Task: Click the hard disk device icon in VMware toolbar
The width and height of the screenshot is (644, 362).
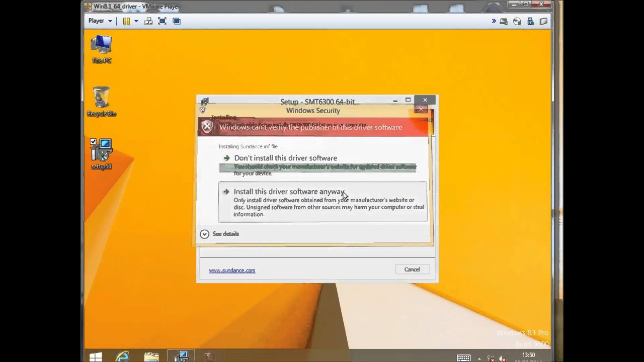Action: click(503, 21)
